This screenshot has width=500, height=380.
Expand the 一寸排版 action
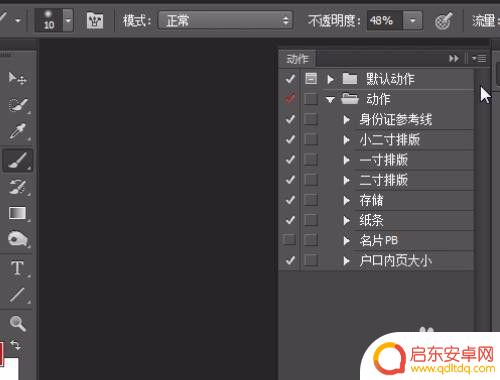click(x=347, y=160)
